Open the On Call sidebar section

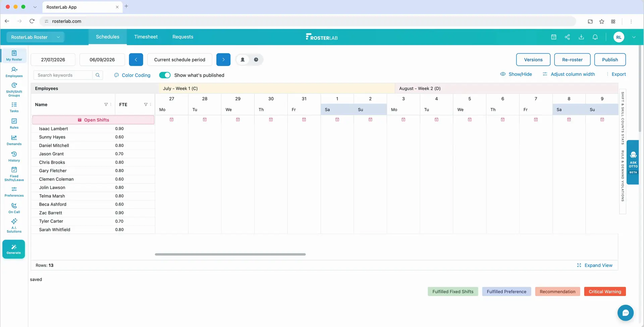click(x=14, y=208)
